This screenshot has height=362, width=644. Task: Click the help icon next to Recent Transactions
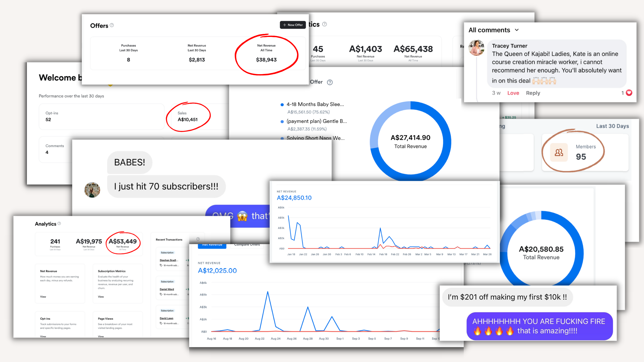(x=198, y=239)
